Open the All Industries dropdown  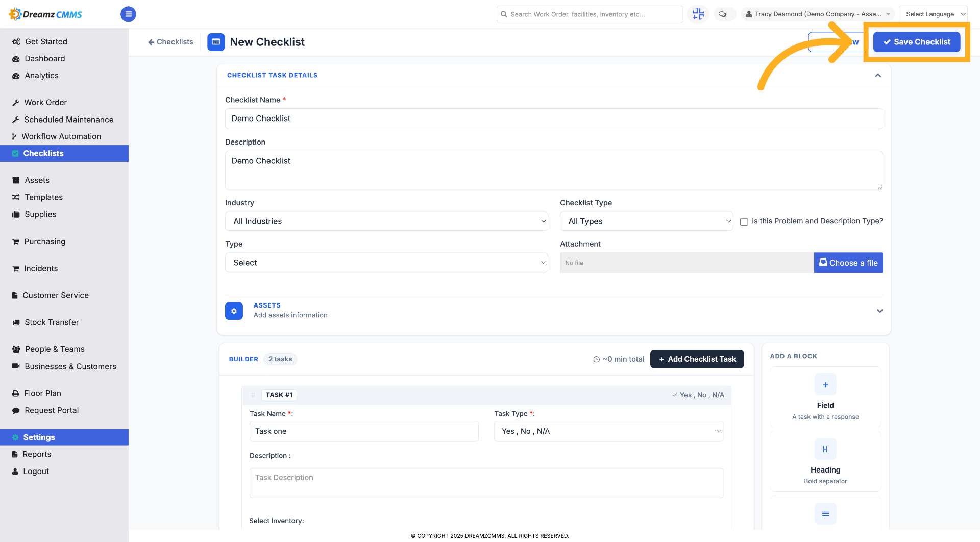(386, 221)
